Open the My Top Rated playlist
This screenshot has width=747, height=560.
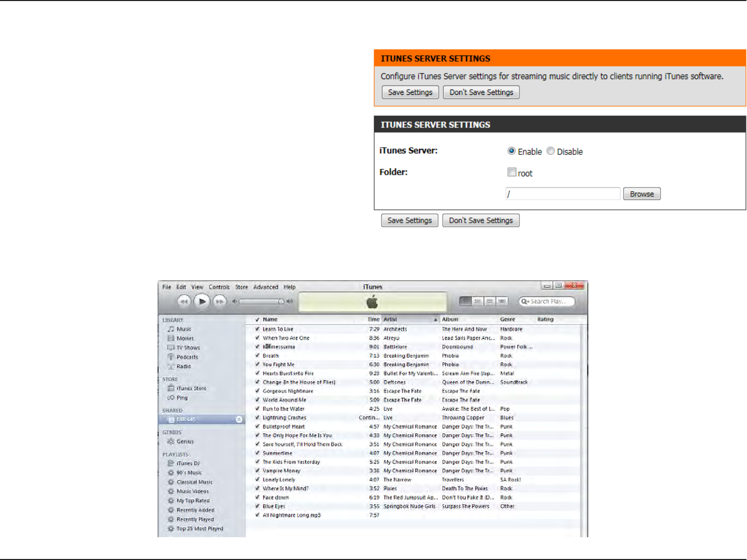189,501
